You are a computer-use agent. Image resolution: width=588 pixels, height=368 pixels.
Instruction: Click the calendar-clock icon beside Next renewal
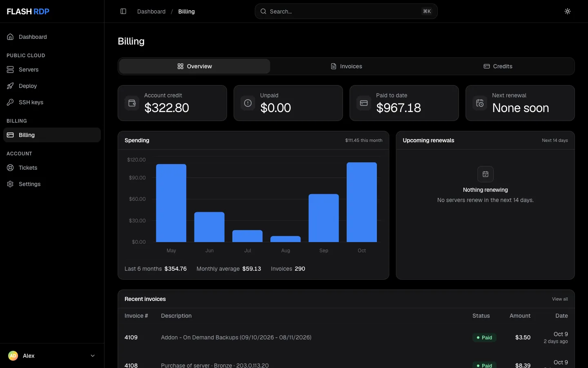(480, 103)
